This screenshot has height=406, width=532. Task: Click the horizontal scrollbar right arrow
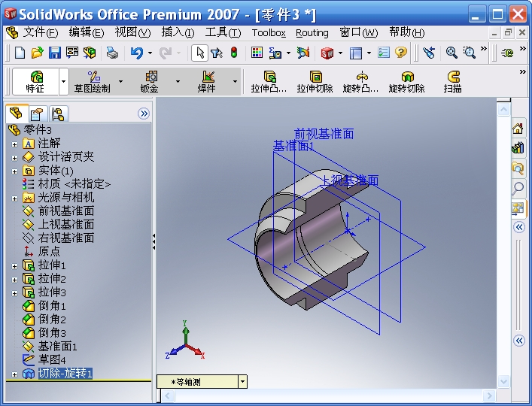pyautogui.click(x=489, y=395)
